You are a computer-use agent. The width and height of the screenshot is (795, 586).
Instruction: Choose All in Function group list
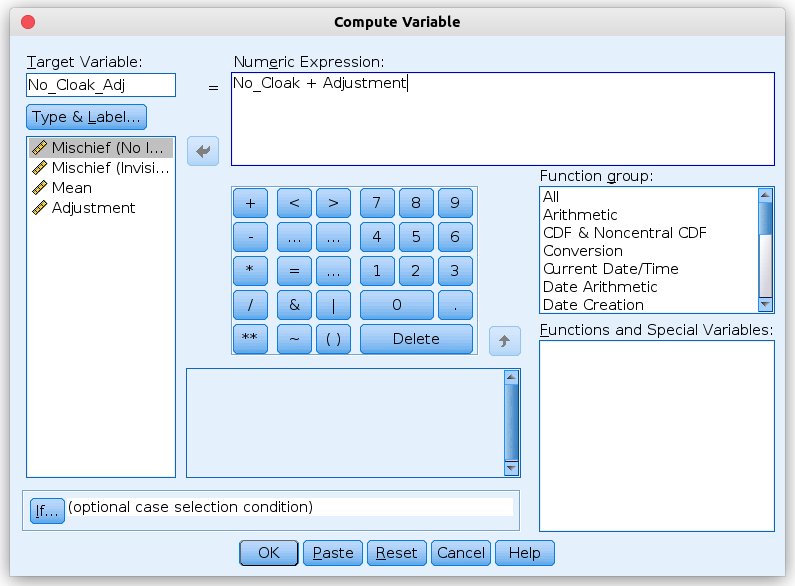click(650, 197)
